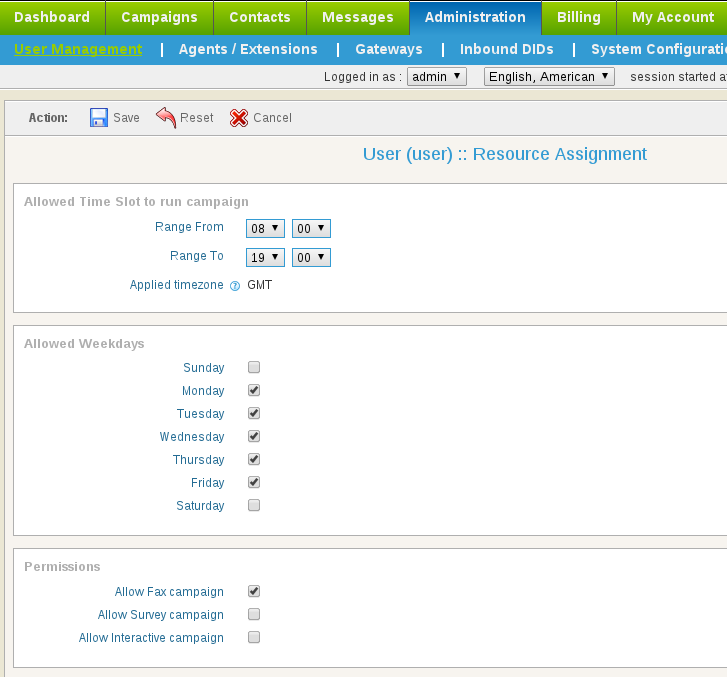Toggle the Thursday checkbox
Screen dimensions: 727x677
254,460
